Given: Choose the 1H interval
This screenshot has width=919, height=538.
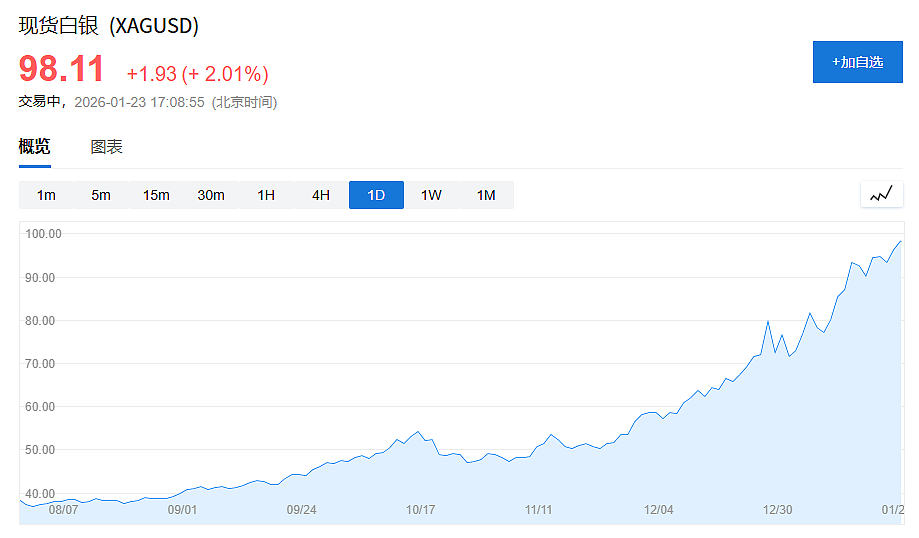Looking at the screenshot, I should pos(266,195).
